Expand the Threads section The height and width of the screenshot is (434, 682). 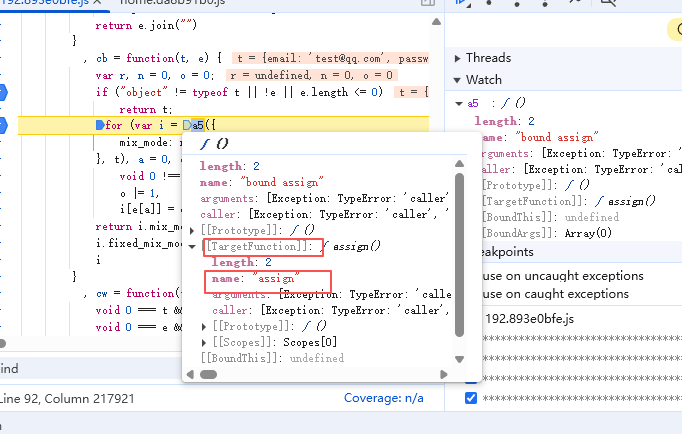point(457,58)
